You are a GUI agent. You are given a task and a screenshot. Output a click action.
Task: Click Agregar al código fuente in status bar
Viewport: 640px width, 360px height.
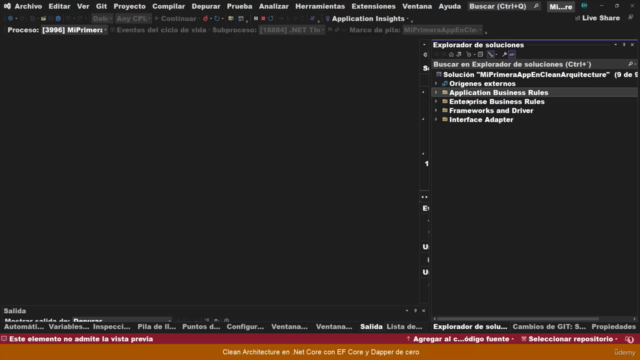(x=459, y=339)
